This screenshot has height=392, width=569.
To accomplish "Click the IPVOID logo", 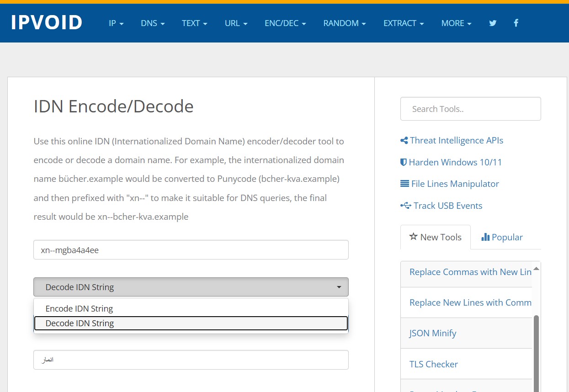I will [47, 22].
